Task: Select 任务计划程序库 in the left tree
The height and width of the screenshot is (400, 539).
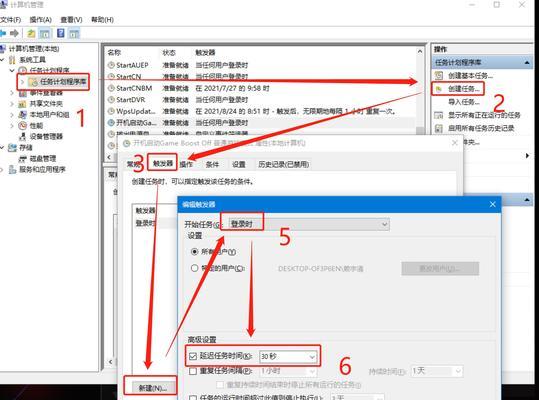Action: (x=63, y=82)
